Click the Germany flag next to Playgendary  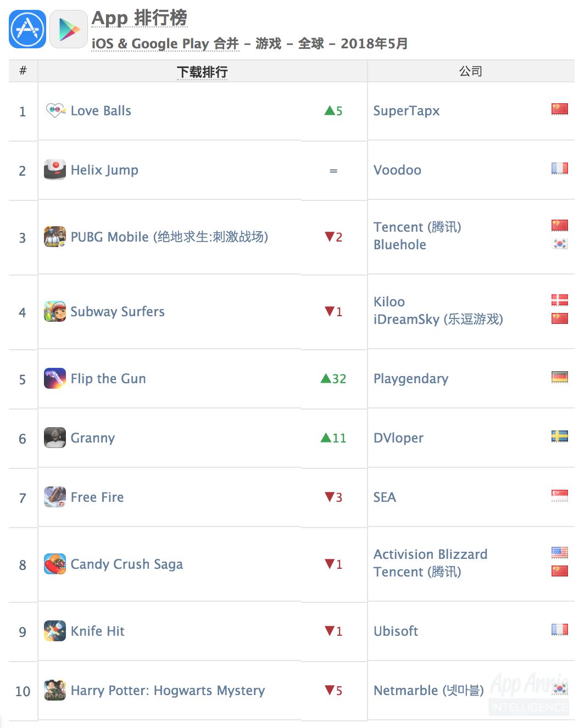tap(559, 377)
